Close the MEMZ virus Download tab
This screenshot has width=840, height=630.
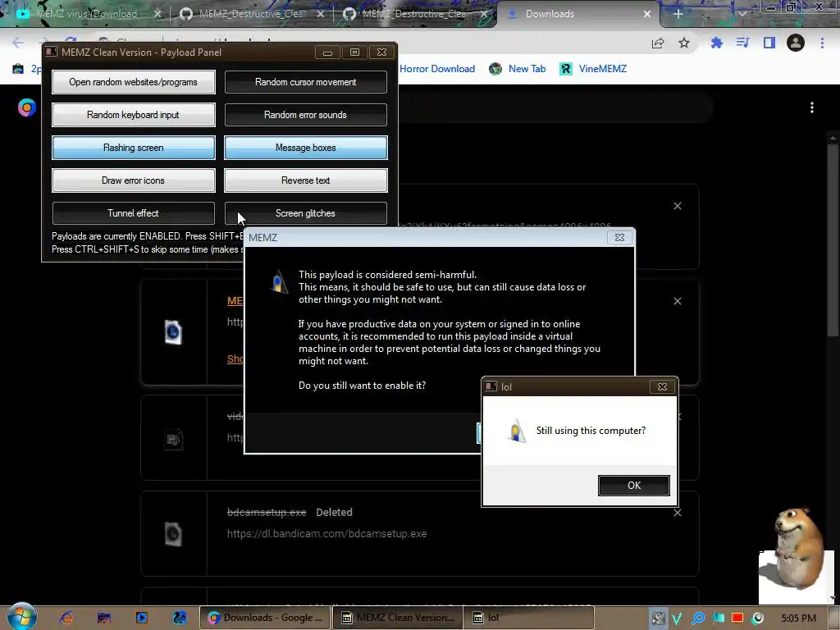click(157, 14)
